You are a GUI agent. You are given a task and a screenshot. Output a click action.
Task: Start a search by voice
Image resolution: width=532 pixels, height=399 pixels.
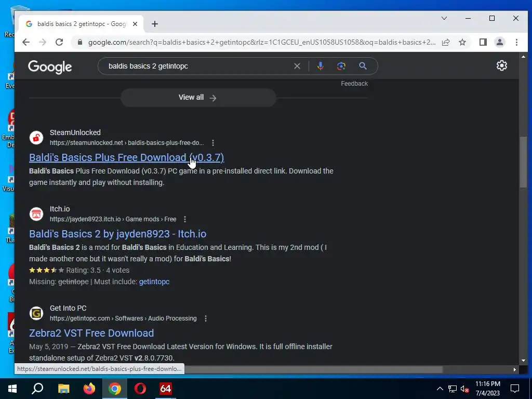coord(320,66)
